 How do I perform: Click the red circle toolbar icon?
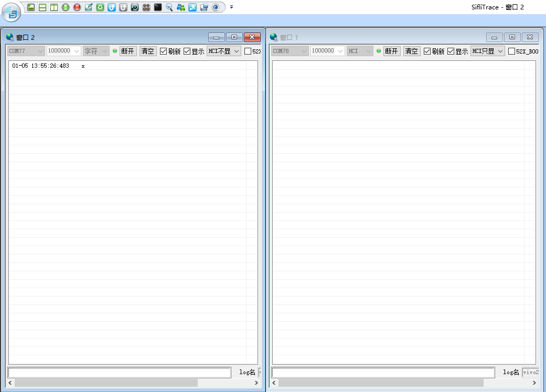coord(77,7)
